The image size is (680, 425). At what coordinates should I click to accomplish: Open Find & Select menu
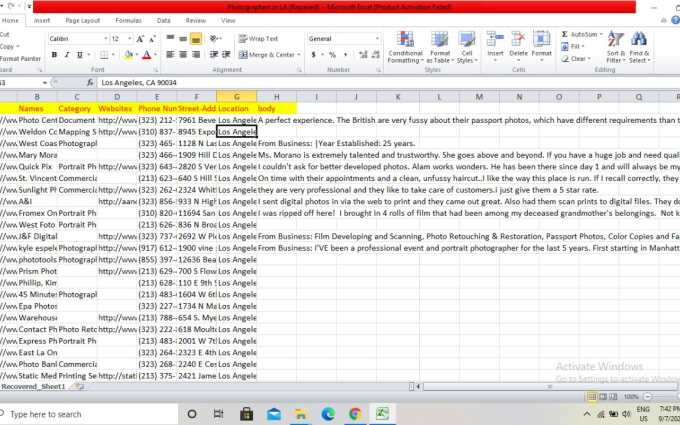point(639,47)
